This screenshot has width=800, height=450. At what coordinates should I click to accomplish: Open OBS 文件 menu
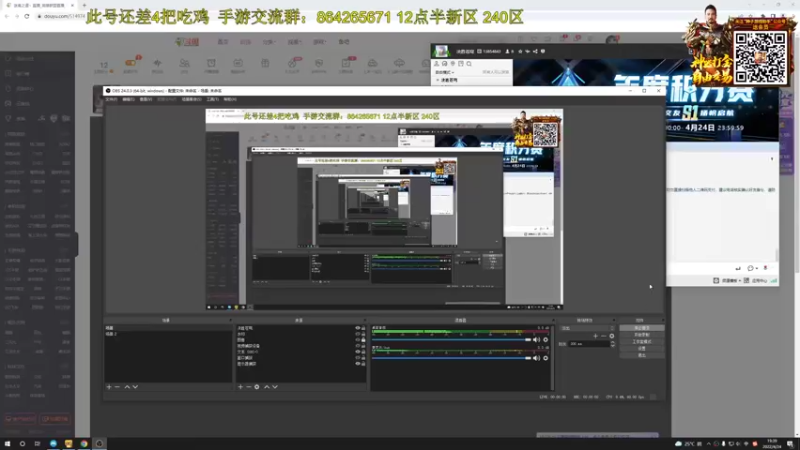click(x=111, y=99)
